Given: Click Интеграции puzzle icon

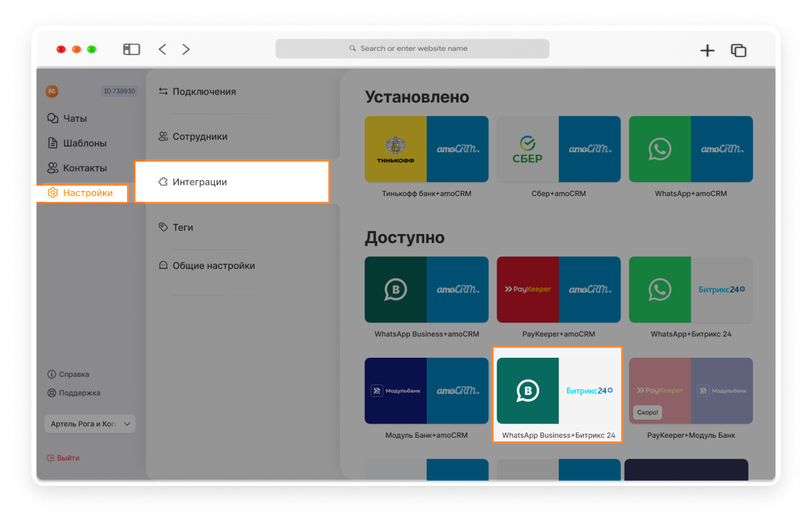Looking at the screenshot, I should (163, 181).
